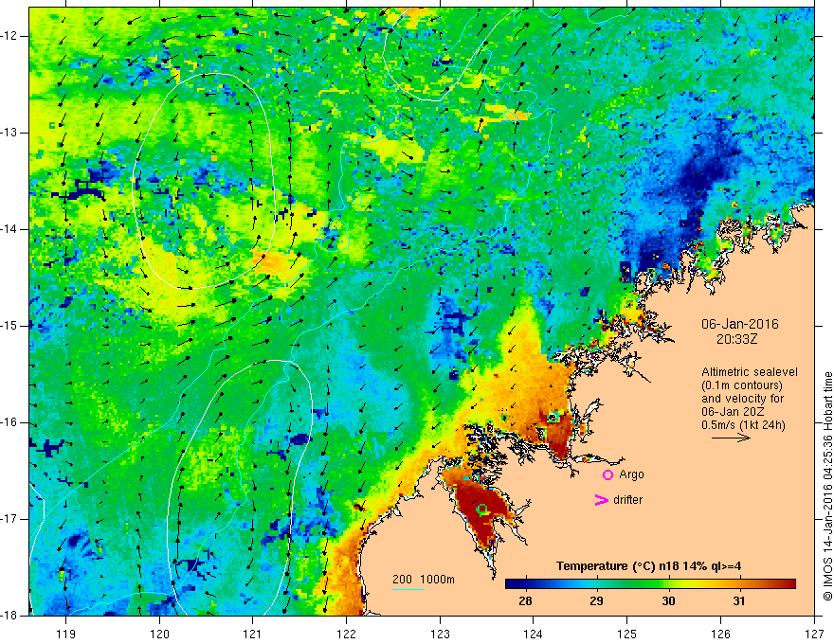Click the temperature color bar
The image size is (834, 644).
650,584
